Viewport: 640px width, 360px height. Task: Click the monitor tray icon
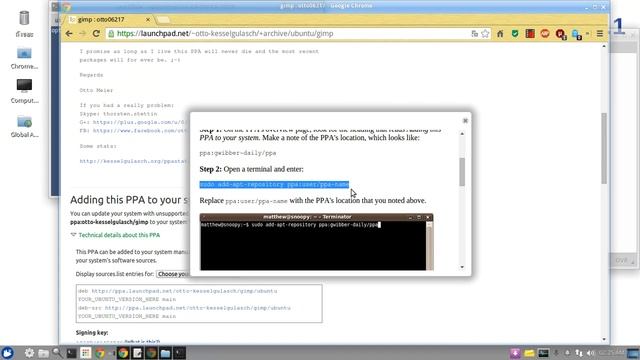tap(543, 353)
